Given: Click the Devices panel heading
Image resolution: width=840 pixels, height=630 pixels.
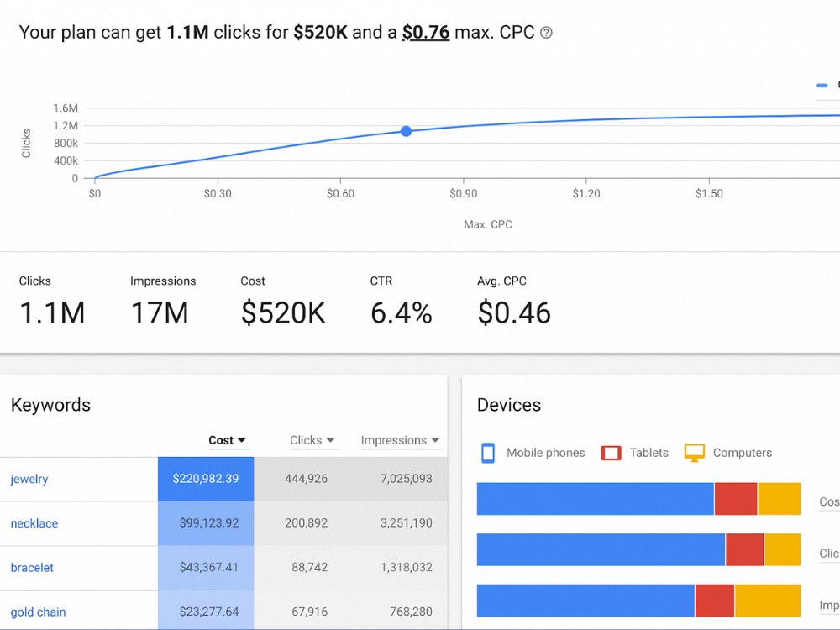Looking at the screenshot, I should point(509,405).
